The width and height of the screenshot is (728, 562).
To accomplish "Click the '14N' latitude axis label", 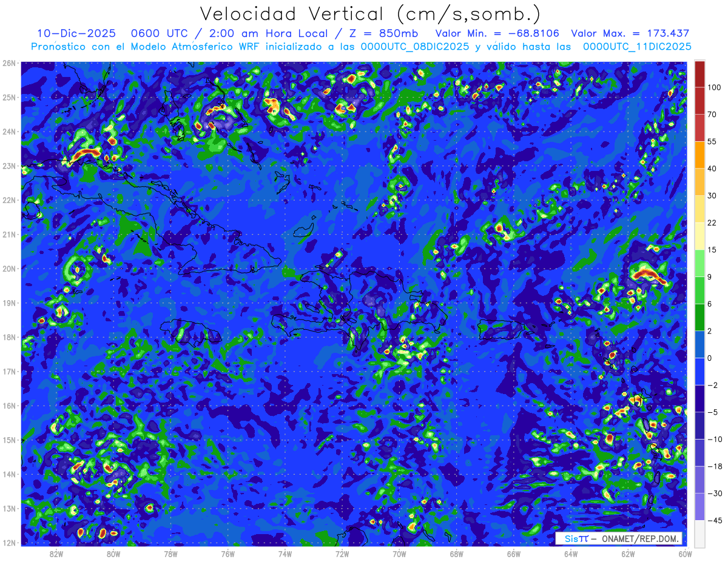I will click(x=9, y=474).
